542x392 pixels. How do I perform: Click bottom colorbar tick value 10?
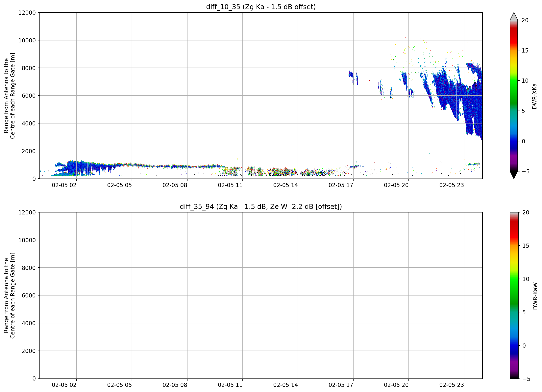(x=526, y=279)
